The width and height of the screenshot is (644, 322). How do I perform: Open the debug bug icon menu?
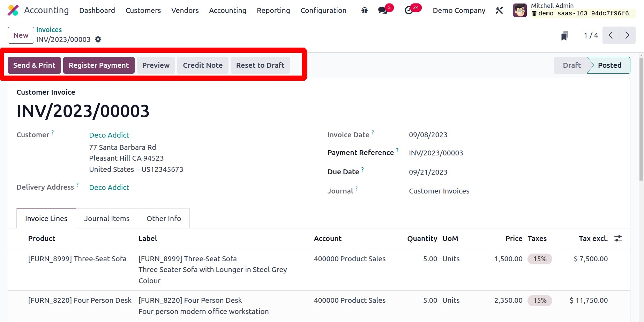pos(365,10)
